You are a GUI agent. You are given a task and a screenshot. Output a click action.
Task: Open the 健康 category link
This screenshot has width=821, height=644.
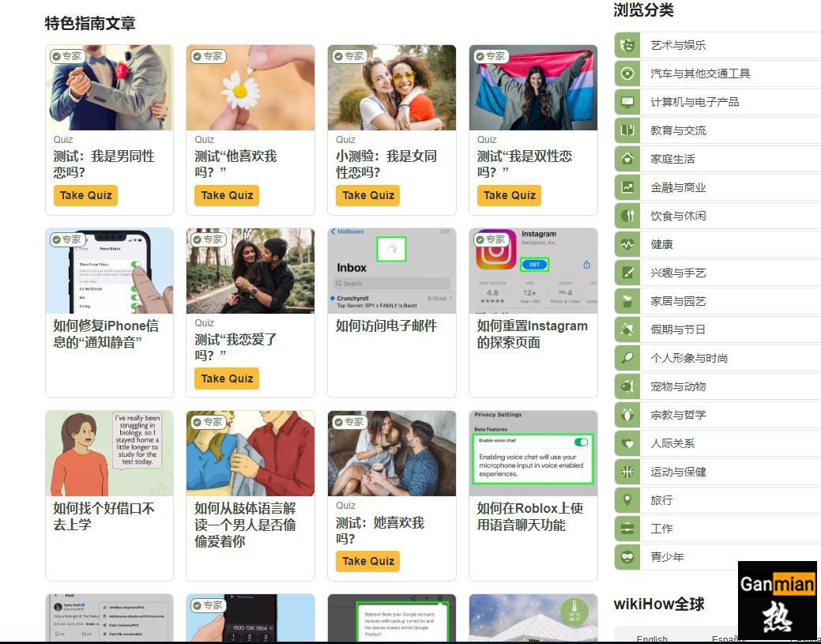tap(662, 244)
